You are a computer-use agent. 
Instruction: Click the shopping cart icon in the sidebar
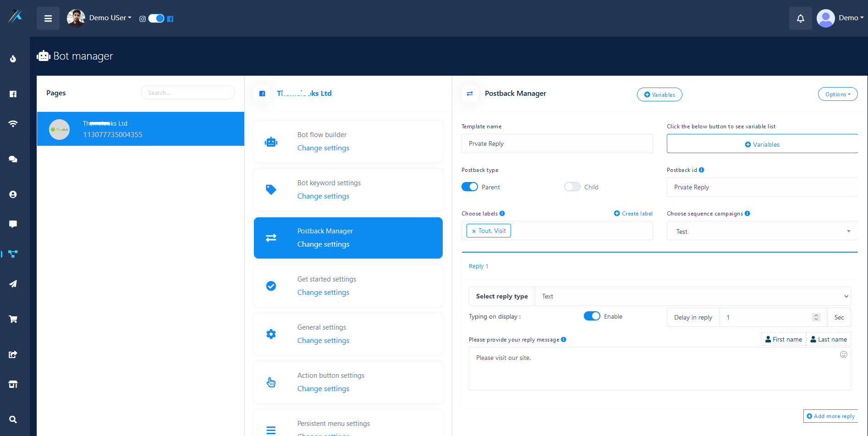pyautogui.click(x=13, y=319)
